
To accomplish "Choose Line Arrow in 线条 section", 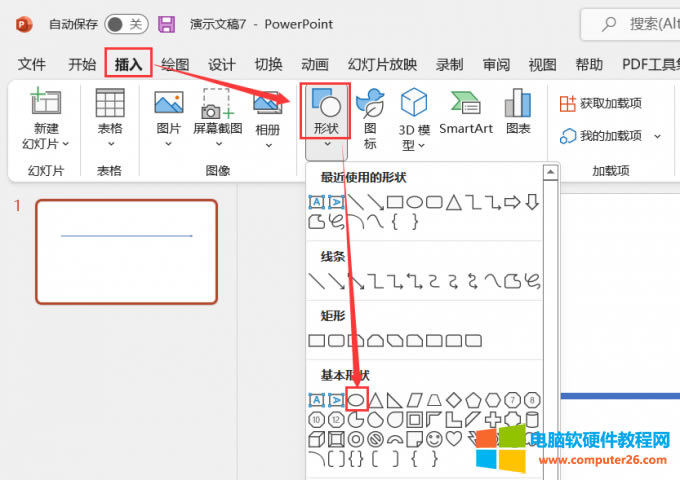I will click(337, 281).
